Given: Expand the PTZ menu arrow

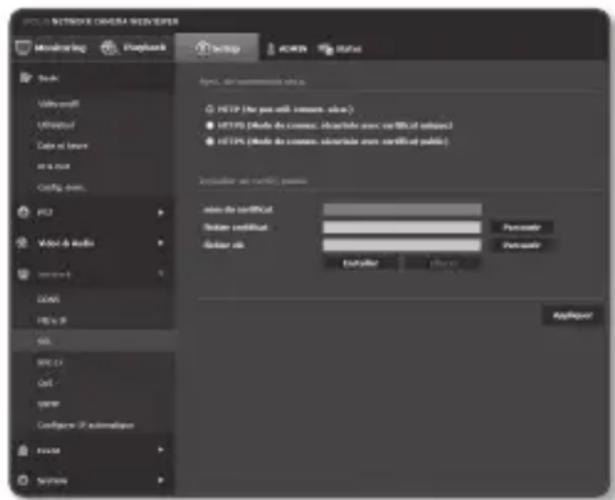Looking at the screenshot, I should click(160, 212).
